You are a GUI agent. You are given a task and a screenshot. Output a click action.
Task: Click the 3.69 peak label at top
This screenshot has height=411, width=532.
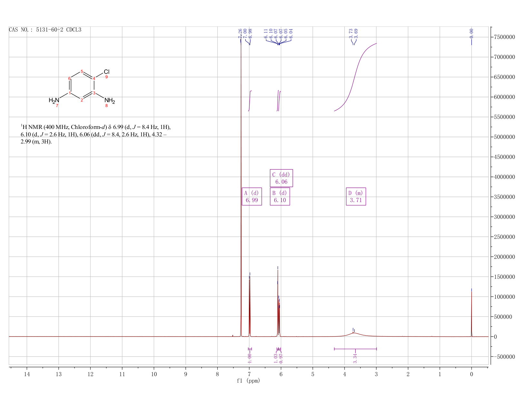pyautogui.click(x=356, y=34)
